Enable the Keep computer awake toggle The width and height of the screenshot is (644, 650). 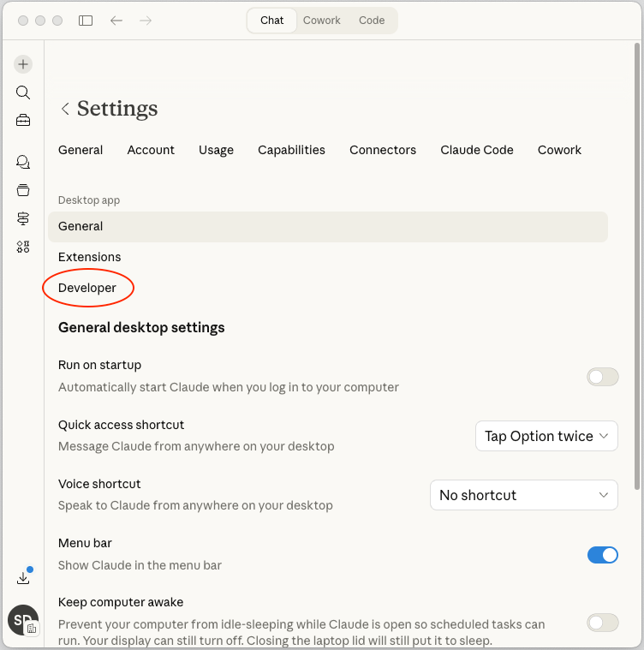(602, 623)
